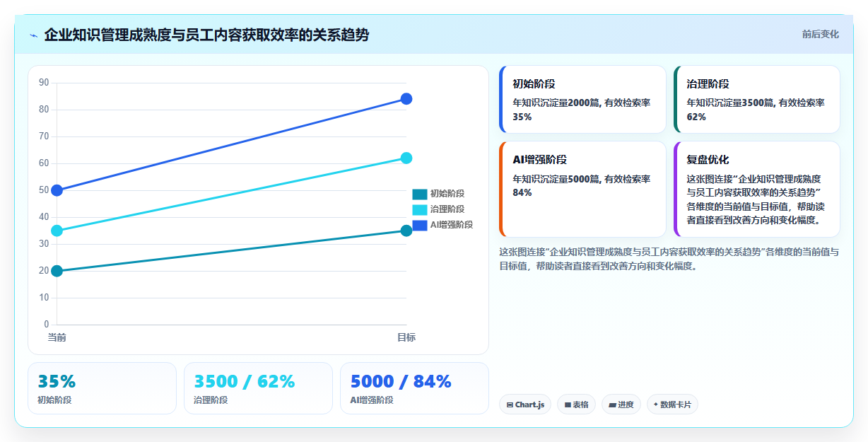Click the Chart.js tag
Viewport: 868px width, 442px height.
click(x=525, y=405)
